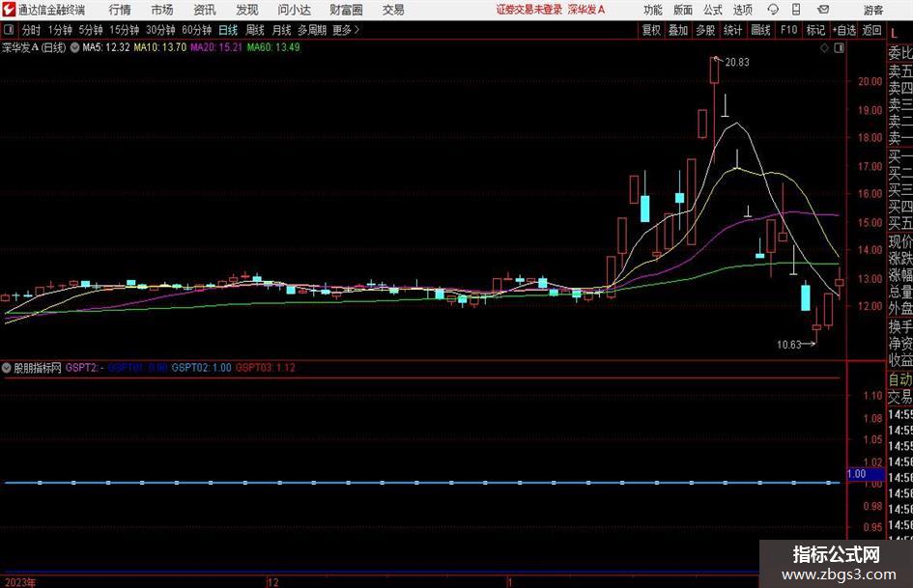
Task: Click the MA20: 15.21 label
Action: point(216,47)
